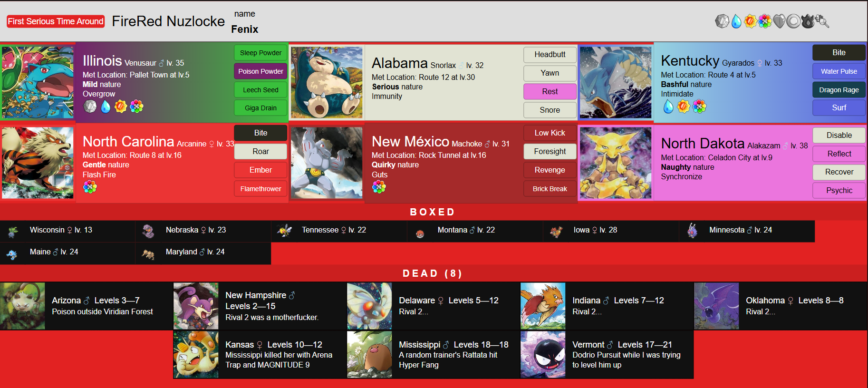Viewport: 868px width, 388px height.
Task: Select the pink Rest move
Action: pos(550,91)
